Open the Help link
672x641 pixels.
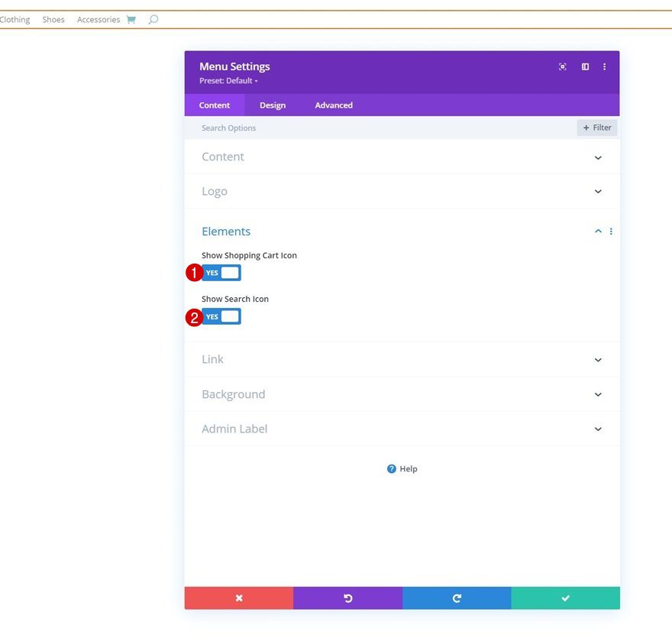click(x=402, y=468)
